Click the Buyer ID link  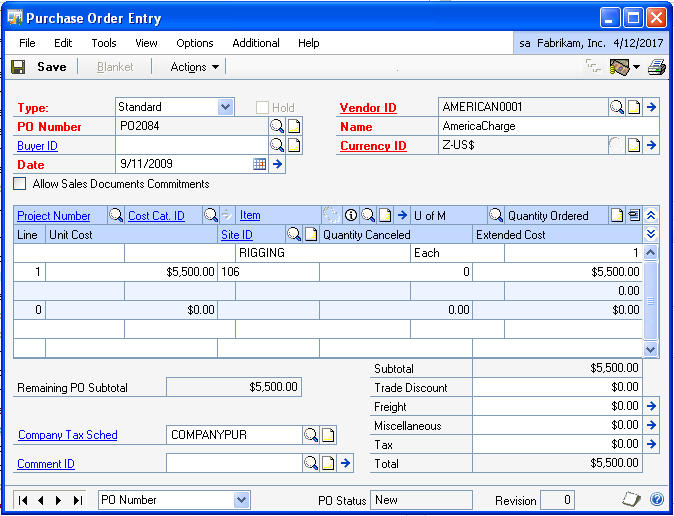37,146
